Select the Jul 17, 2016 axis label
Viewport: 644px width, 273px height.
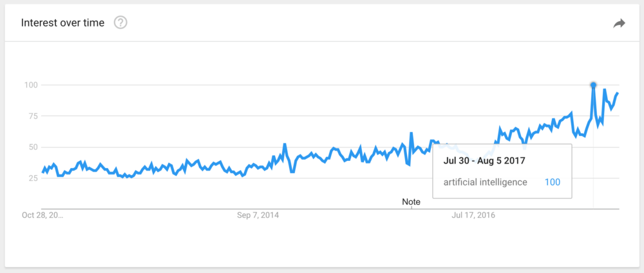pos(473,215)
